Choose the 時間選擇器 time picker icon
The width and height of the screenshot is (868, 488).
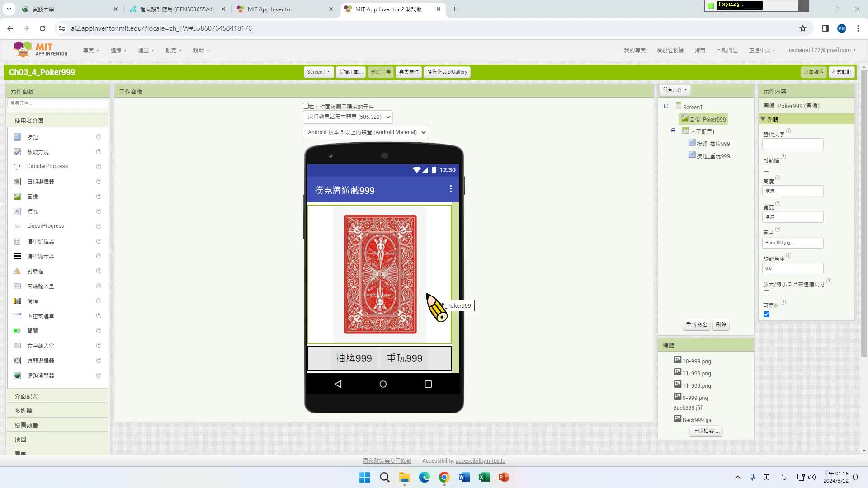(x=17, y=361)
